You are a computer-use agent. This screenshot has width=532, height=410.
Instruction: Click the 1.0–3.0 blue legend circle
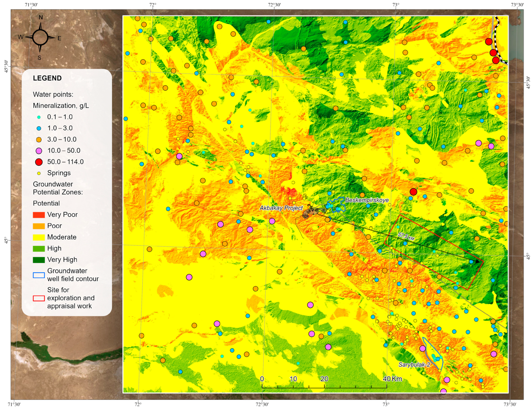tap(39, 128)
